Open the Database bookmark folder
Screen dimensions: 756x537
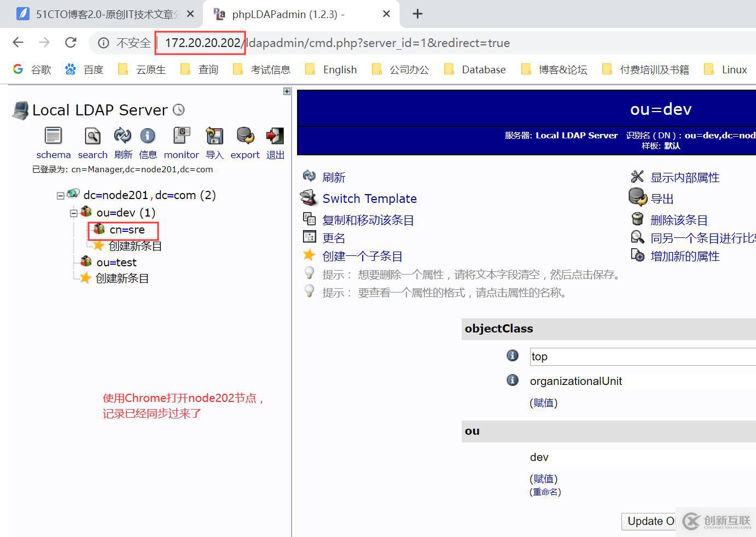point(475,69)
